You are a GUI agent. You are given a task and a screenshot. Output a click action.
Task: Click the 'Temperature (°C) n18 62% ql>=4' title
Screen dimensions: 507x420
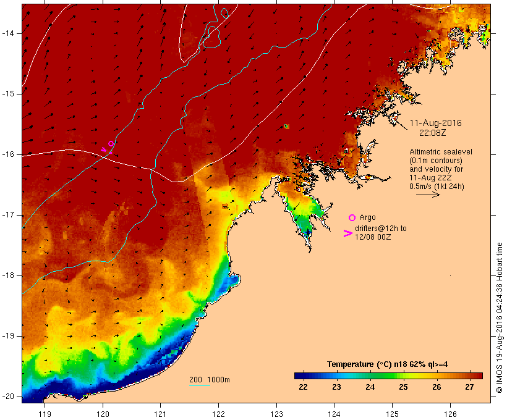388,364
